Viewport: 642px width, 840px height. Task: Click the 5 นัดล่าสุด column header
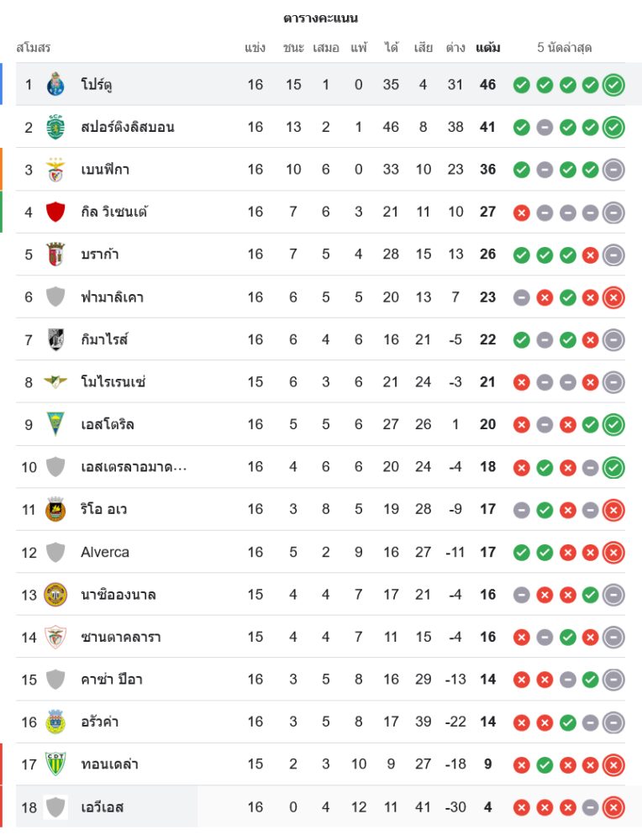[565, 48]
